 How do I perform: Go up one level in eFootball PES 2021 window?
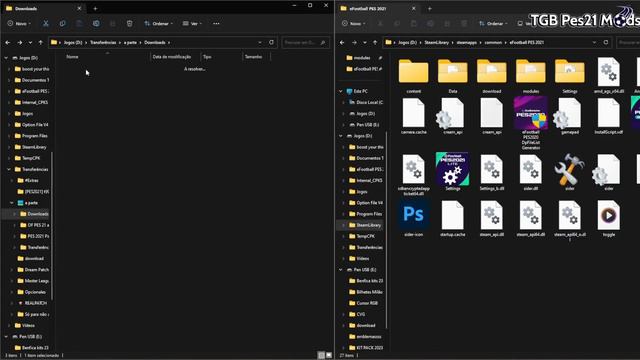375,42
